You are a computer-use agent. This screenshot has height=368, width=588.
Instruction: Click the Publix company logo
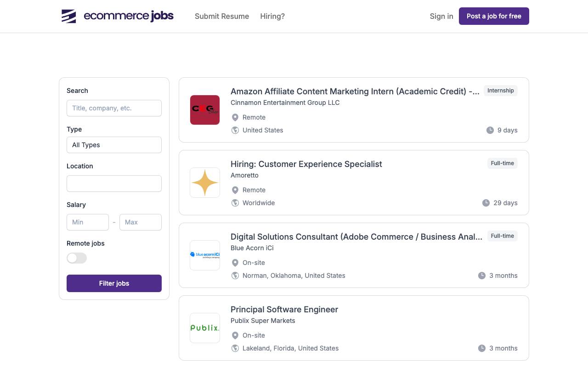click(x=205, y=328)
